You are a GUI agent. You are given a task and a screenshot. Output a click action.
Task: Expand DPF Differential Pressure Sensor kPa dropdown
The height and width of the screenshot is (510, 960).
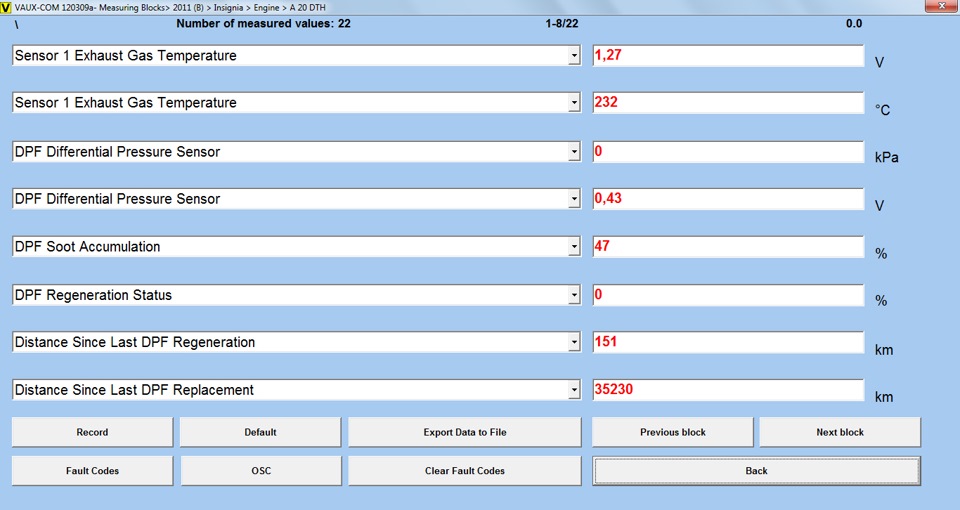coord(574,152)
